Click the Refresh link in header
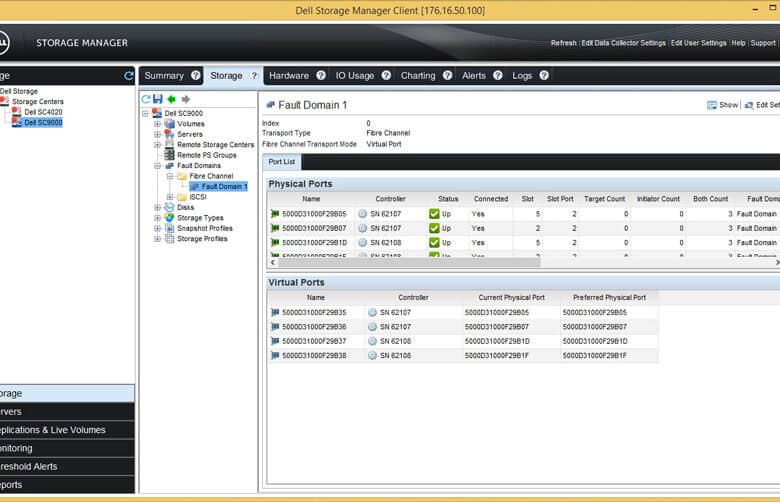The image size is (780, 502). (x=564, y=43)
